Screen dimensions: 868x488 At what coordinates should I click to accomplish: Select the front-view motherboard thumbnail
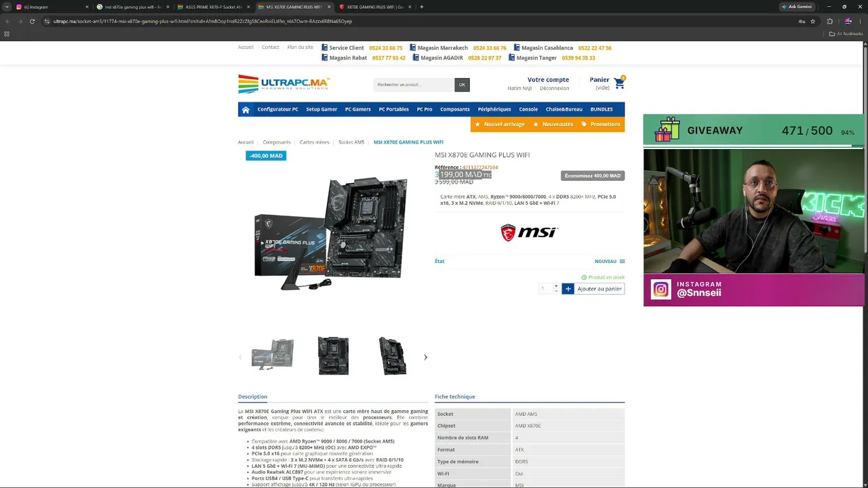[333, 356]
